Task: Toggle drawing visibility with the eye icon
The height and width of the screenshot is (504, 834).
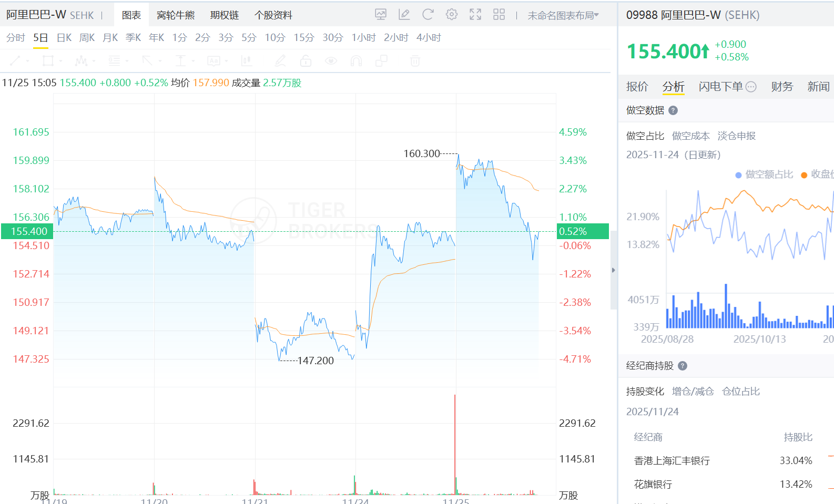Action: (331, 61)
